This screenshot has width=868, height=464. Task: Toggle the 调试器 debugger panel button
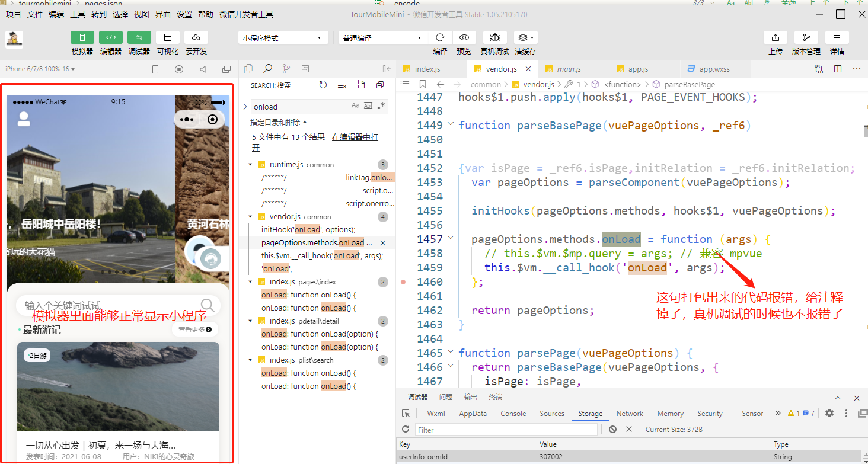pos(139,37)
